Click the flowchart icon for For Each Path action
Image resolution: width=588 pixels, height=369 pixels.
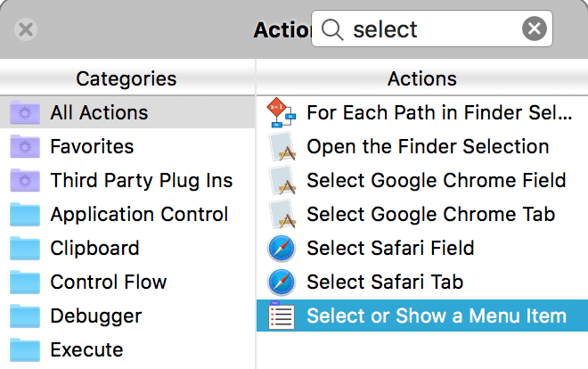(282, 112)
